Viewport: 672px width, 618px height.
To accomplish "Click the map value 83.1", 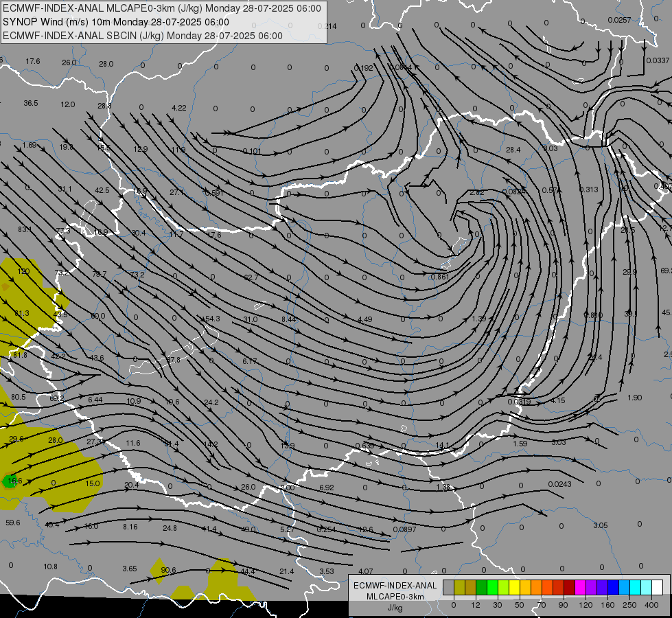I will click(25, 229).
